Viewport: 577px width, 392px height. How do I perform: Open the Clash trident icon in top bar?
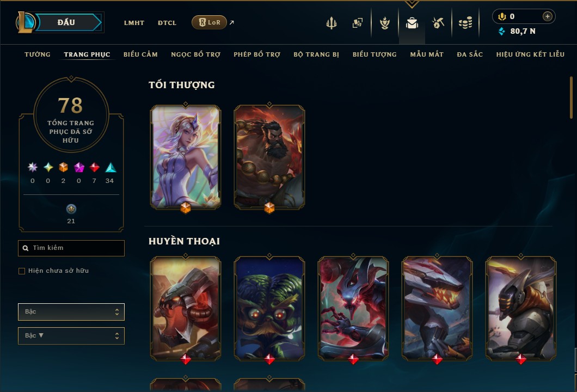(331, 23)
